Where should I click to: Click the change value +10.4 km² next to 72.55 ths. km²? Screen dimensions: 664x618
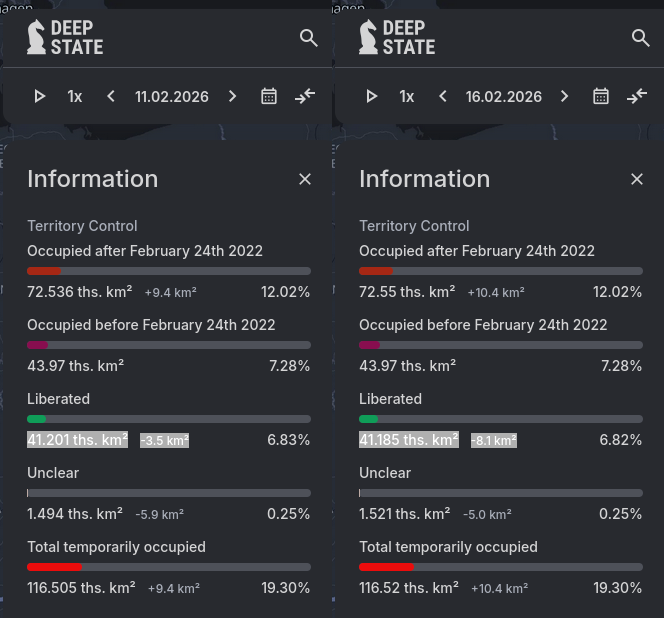pos(496,293)
